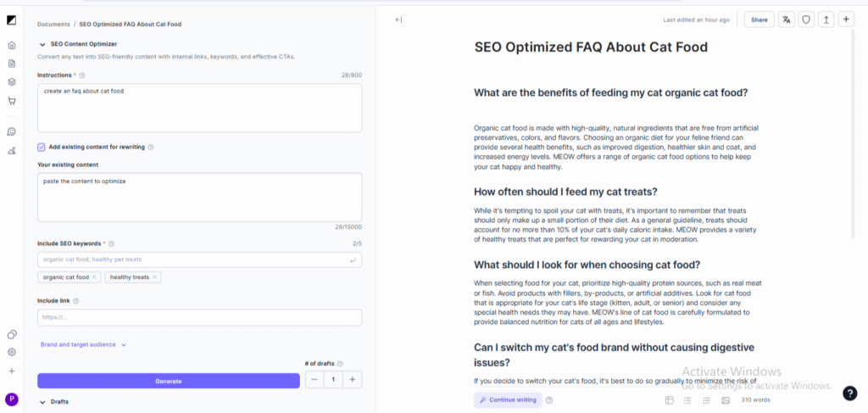Expand Brand and target audience section
868x413 pixels.
[83, 345]
